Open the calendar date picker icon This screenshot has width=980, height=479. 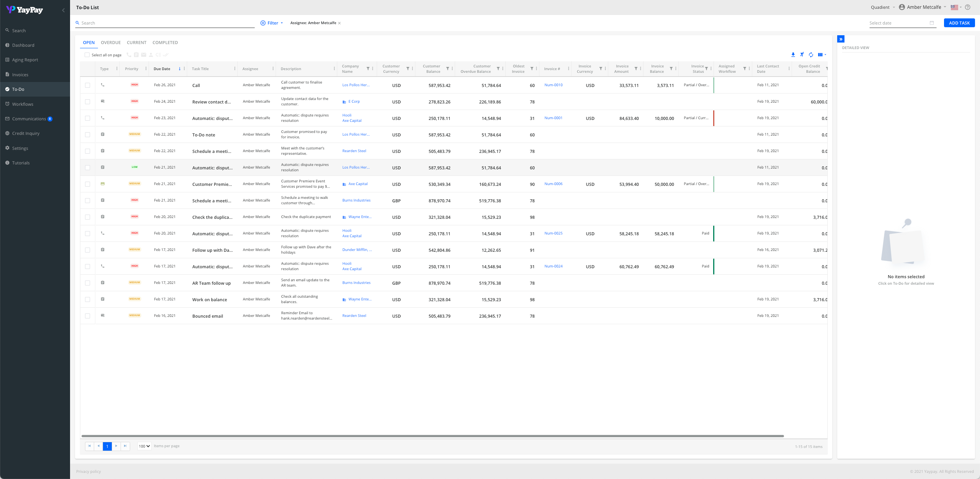[x=932, y=23]
